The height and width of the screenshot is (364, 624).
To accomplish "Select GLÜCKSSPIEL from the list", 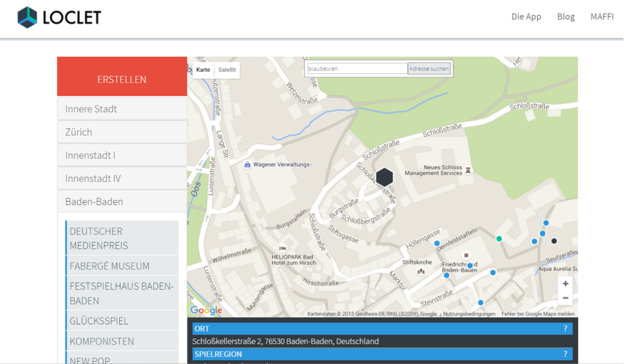I will [x=122, y=321].
